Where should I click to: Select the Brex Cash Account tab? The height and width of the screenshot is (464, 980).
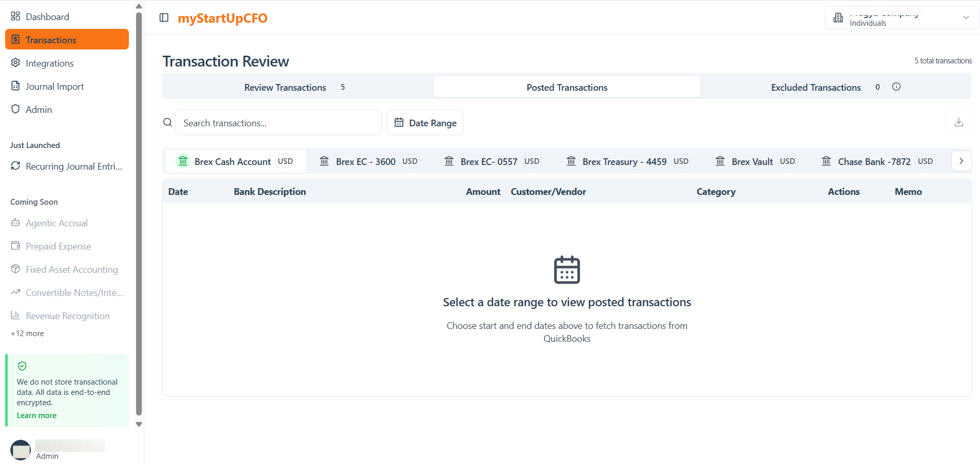pyautogui.click(x=236, y=161)
